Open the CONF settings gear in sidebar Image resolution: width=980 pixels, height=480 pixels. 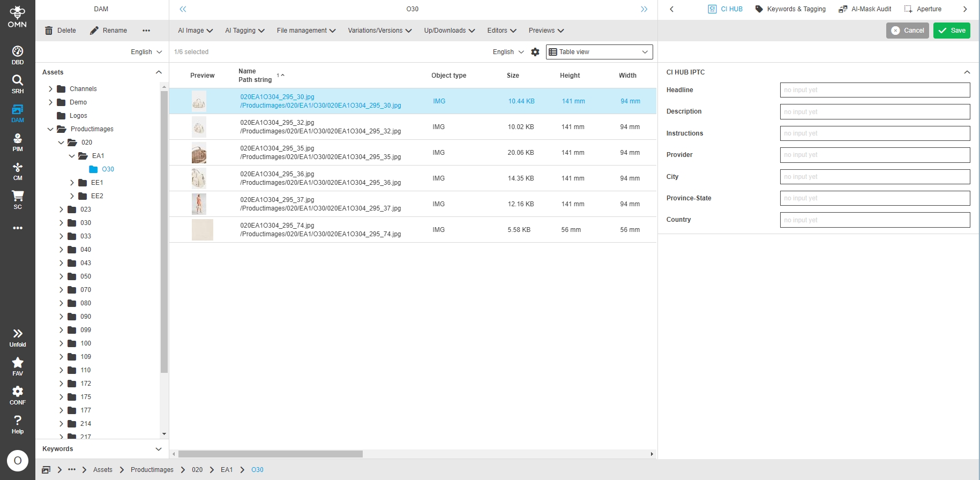(18, 395)
